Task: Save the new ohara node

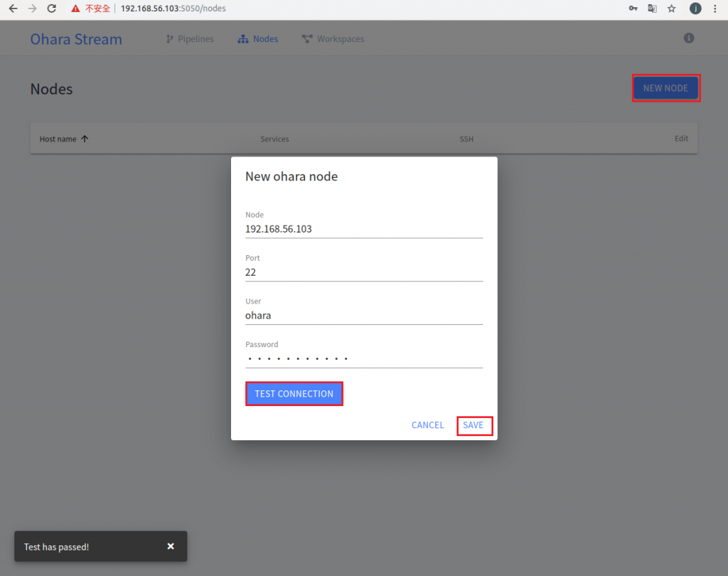Action: tap(473, 425)
